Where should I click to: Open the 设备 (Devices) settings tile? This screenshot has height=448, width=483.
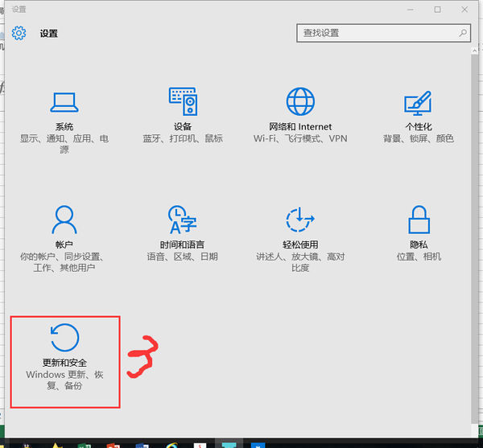click(183, 115)
